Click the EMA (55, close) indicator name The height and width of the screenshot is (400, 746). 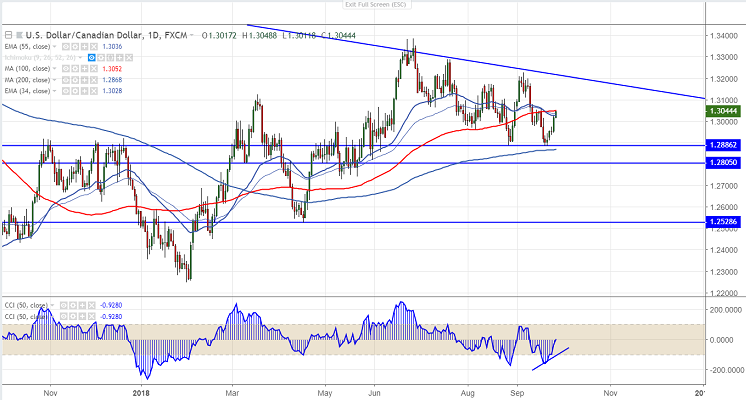coord(27,47)
